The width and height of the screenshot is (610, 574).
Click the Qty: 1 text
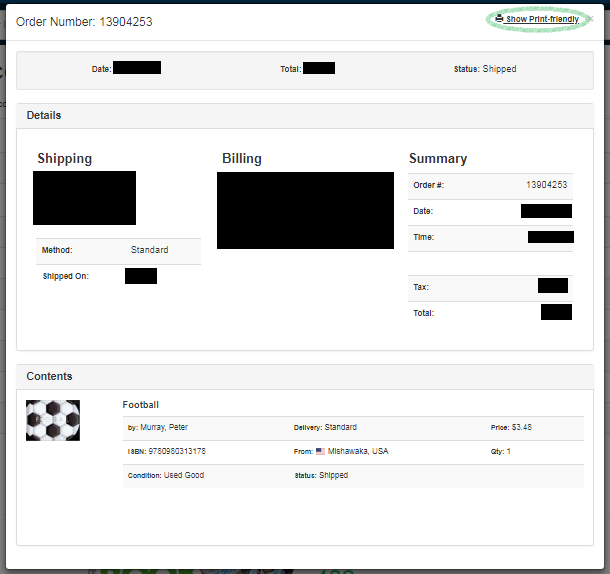click(x=501, y=451)
